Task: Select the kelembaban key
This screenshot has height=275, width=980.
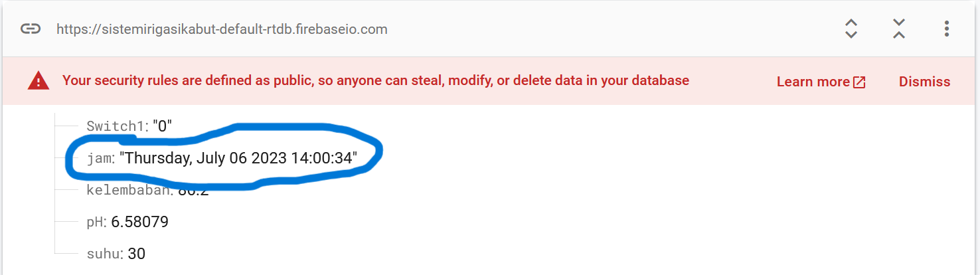Action: pyautogui.click(x=129, y=190)
